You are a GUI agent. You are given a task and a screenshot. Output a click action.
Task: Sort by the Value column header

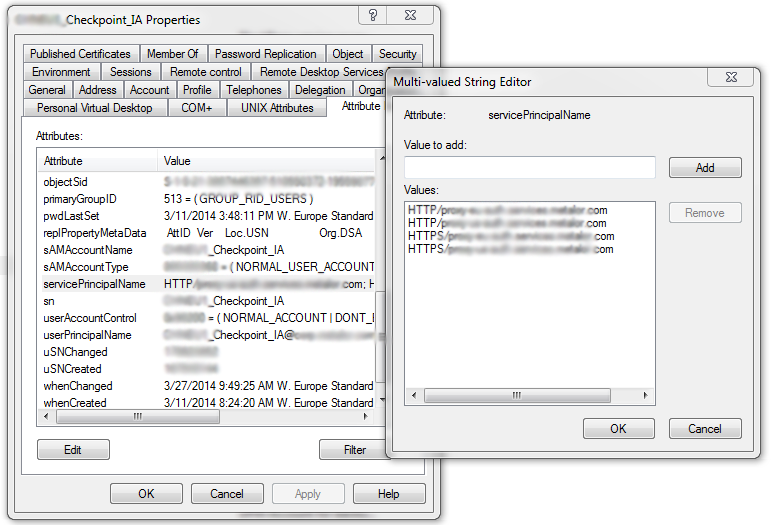[x=266, y=161]
